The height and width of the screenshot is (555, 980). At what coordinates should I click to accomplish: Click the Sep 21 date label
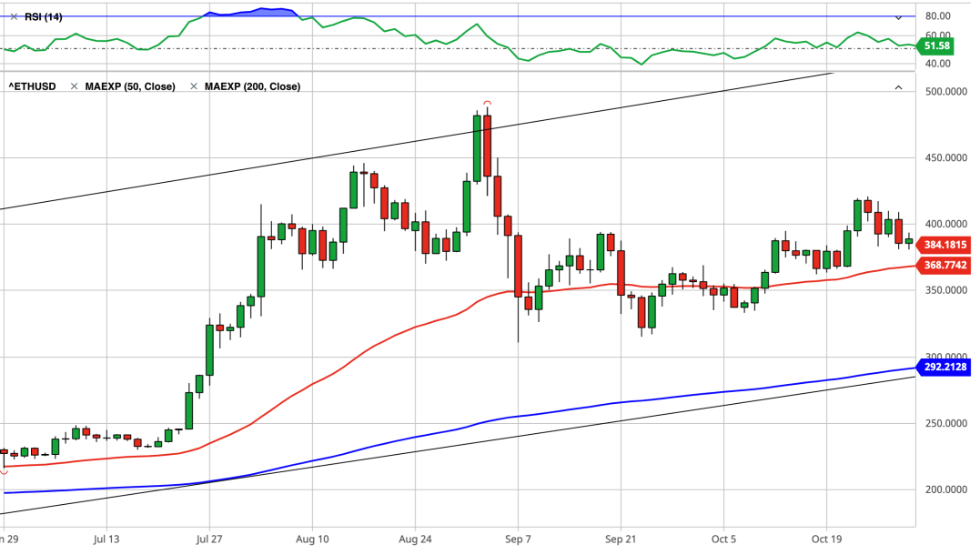tap(621, 539)
